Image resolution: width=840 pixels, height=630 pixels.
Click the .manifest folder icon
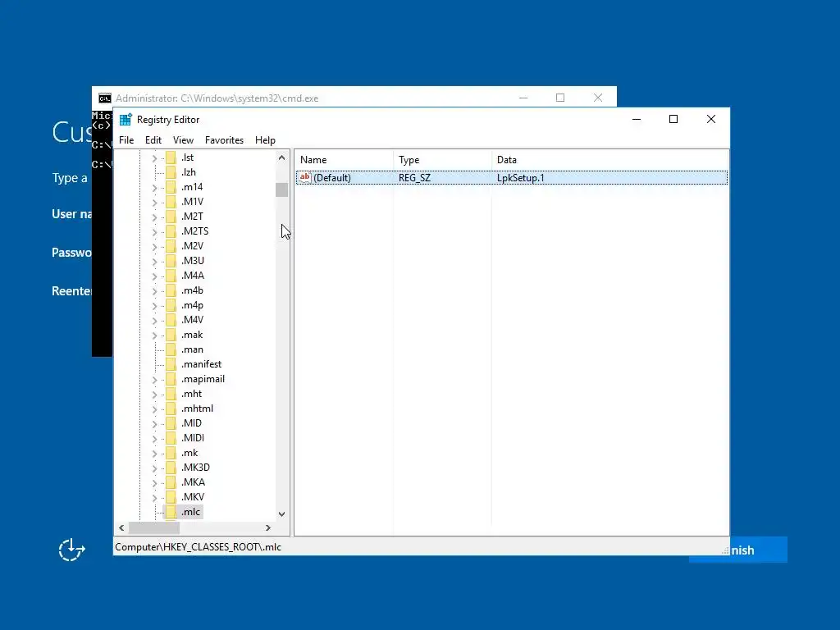(171, 364)
